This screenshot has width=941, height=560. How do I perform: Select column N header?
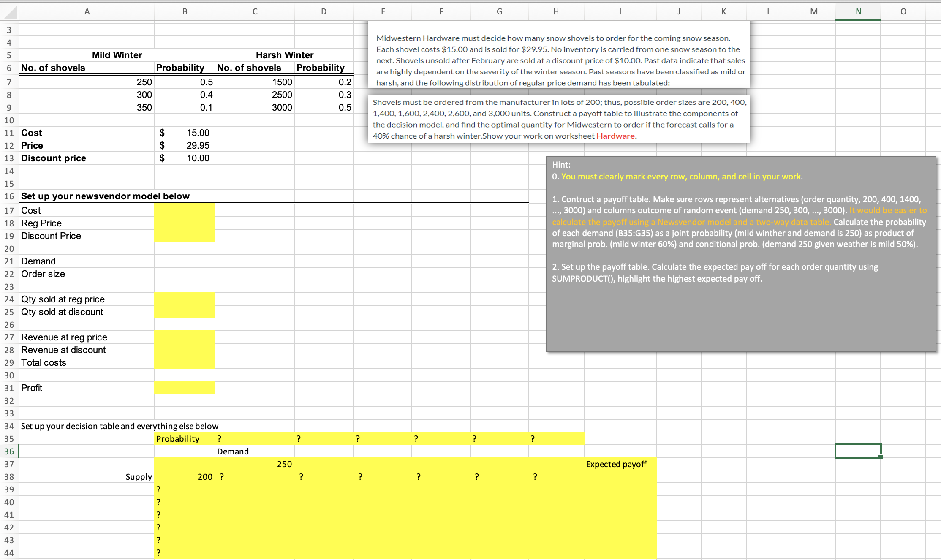click(858, 12)
